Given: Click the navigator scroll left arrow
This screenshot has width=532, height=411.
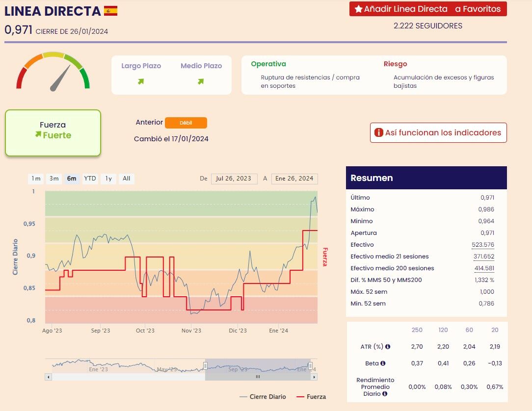Looking at the screenshot, I should (49, 377).
